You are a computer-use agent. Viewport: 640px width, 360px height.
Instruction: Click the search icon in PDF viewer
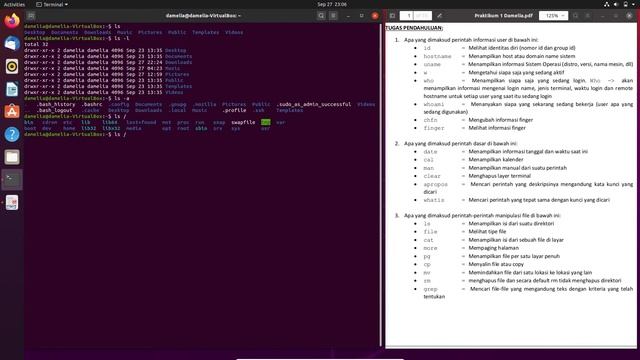click(576, 16)
